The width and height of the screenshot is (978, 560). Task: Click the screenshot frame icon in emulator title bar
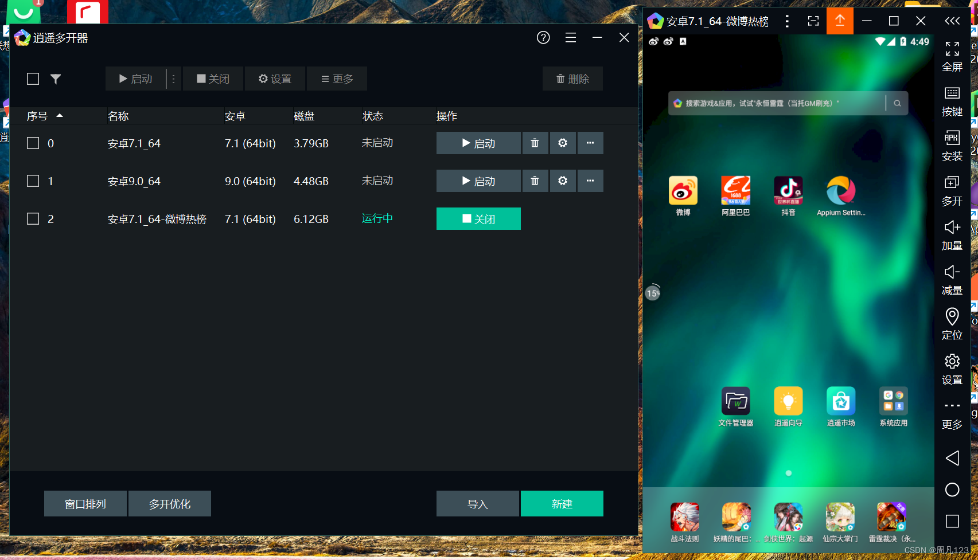(x=813, y=21)
